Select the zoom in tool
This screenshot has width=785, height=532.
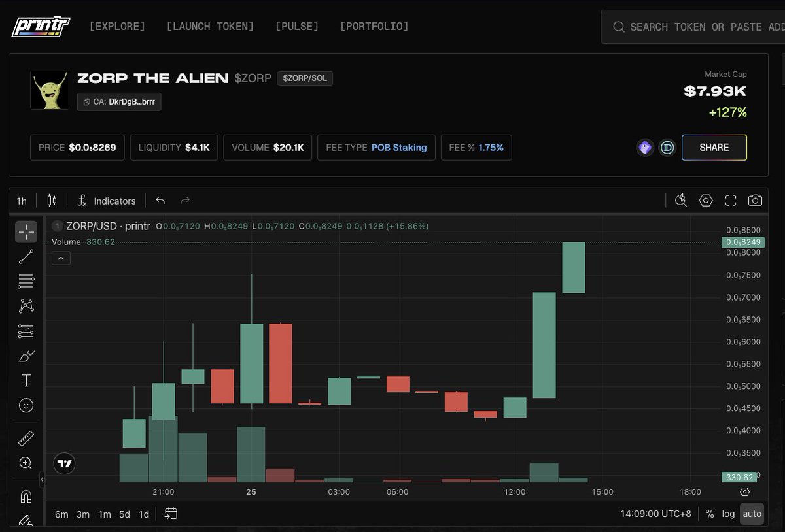pyautogui.click(x=26, y=463)
